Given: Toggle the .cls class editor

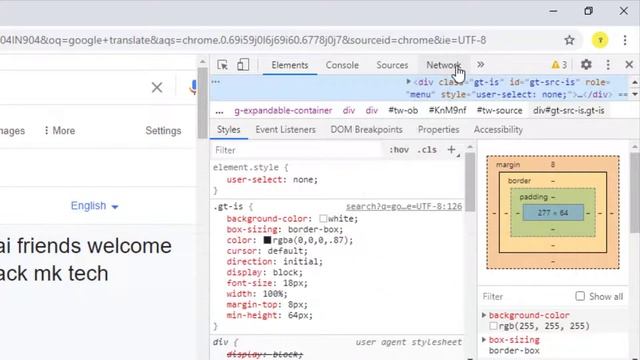Looking at the screenshot, I should tap(427, 150).
